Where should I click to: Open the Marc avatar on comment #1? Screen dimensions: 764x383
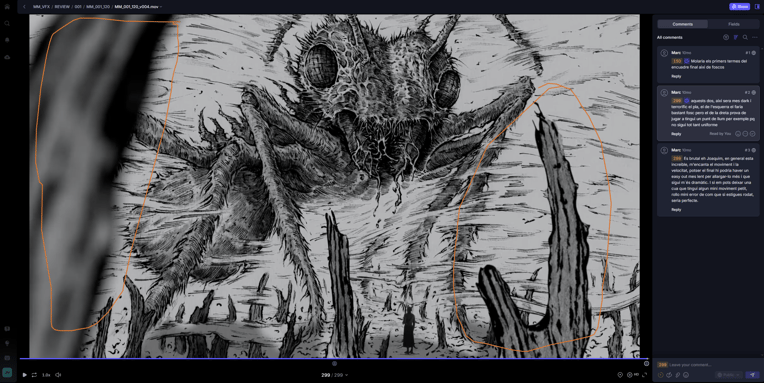click(664, 53)
